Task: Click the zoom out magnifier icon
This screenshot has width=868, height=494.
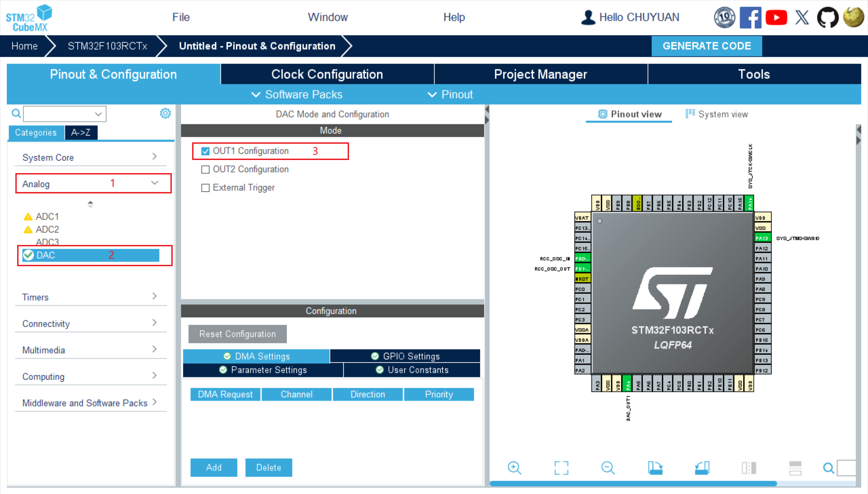Action: [608, 468]
